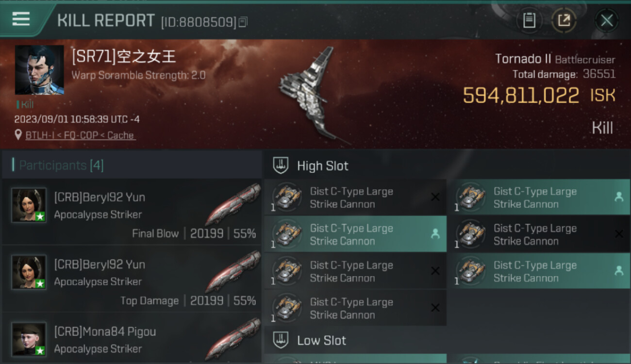The image size is (631, 364).
Task: Toggle the dropped marker on the top right cannon
Action: [619, 197]
